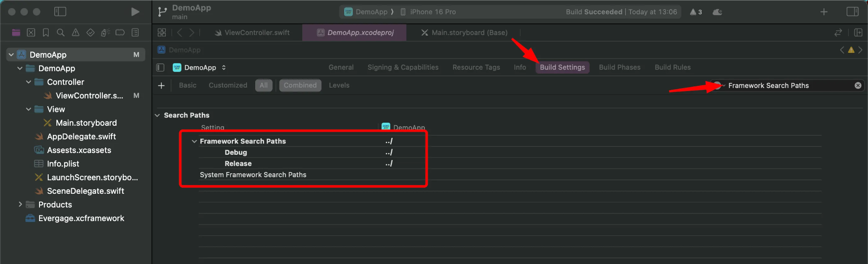Click the cloud status icon
This screenshot has height=264, width=868.
point(717,12)
